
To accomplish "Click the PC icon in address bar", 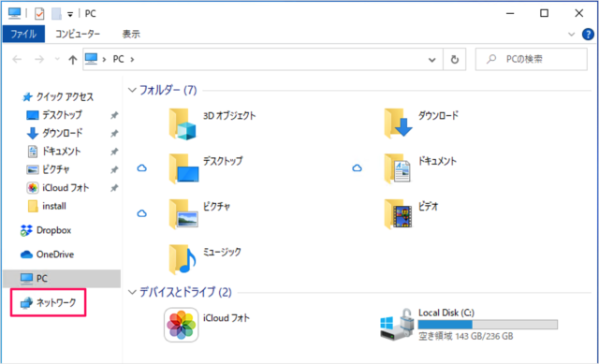I will [91, 59].
